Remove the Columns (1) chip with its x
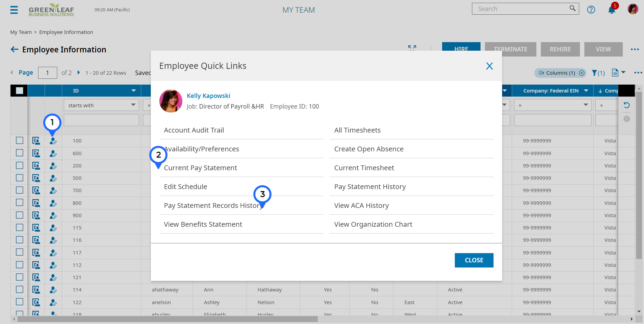Image resolution: width=644 pixels, height=324 pixels. (582, 73)
